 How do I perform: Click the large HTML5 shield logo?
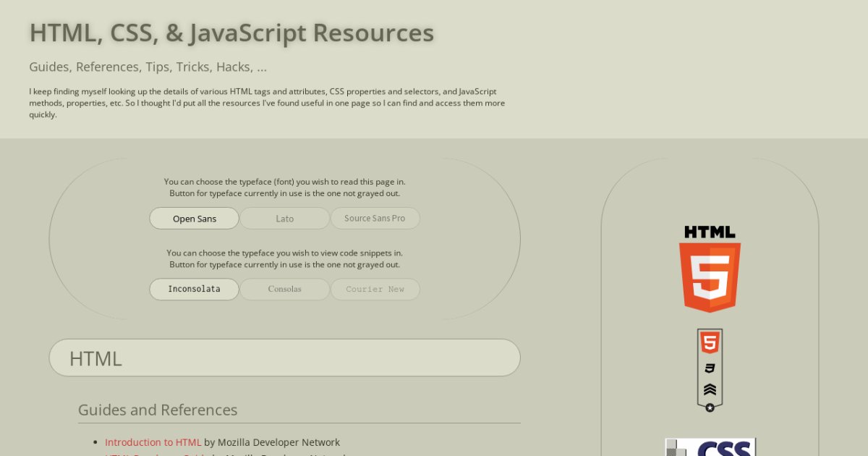coord(710,276)
